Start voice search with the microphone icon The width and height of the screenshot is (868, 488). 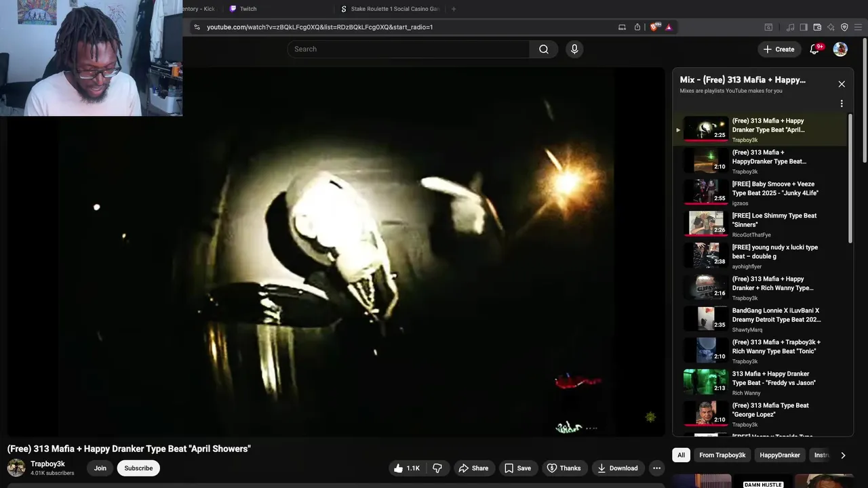click(x=574, y=49)
